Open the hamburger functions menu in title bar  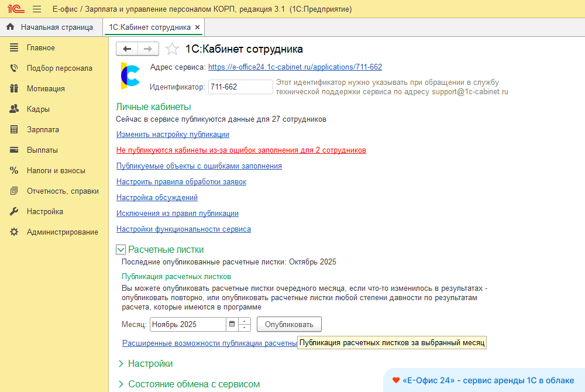point(37,9)
